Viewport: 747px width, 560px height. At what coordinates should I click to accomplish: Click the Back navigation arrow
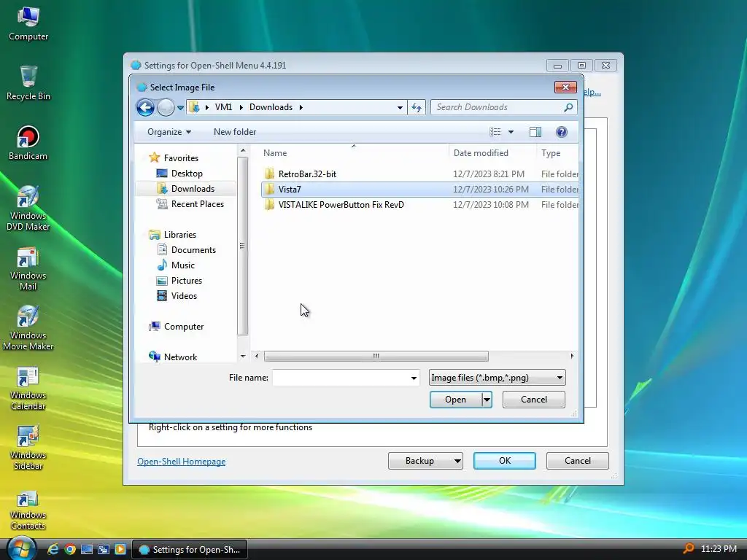tap(146, 107)
